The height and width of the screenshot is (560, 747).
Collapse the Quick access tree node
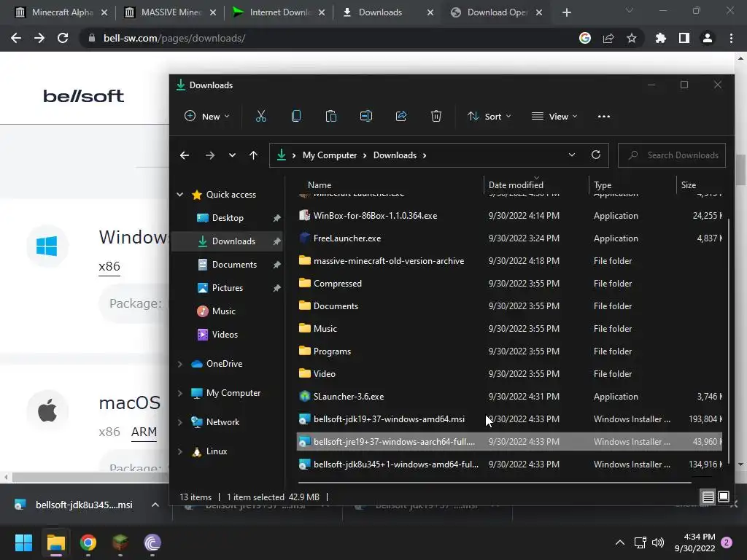[180, 194]
